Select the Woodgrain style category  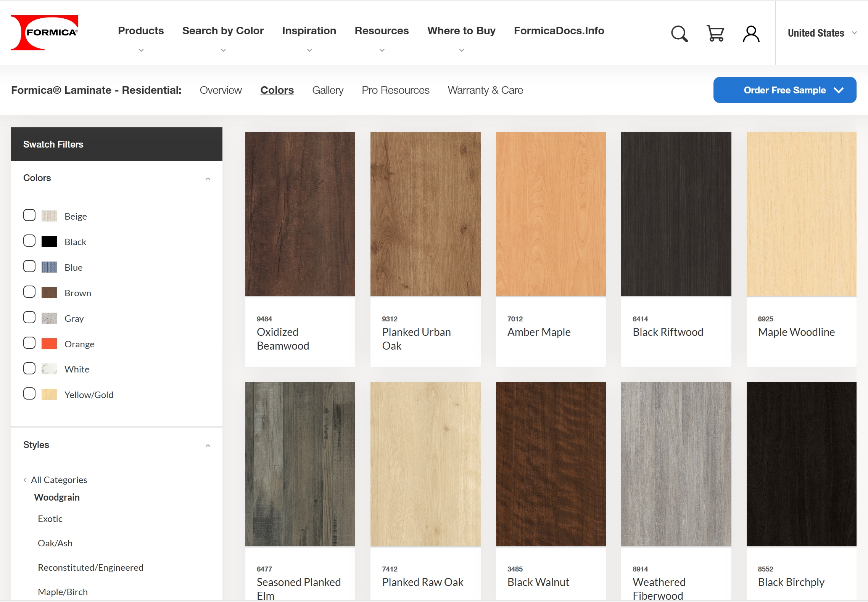57,497
